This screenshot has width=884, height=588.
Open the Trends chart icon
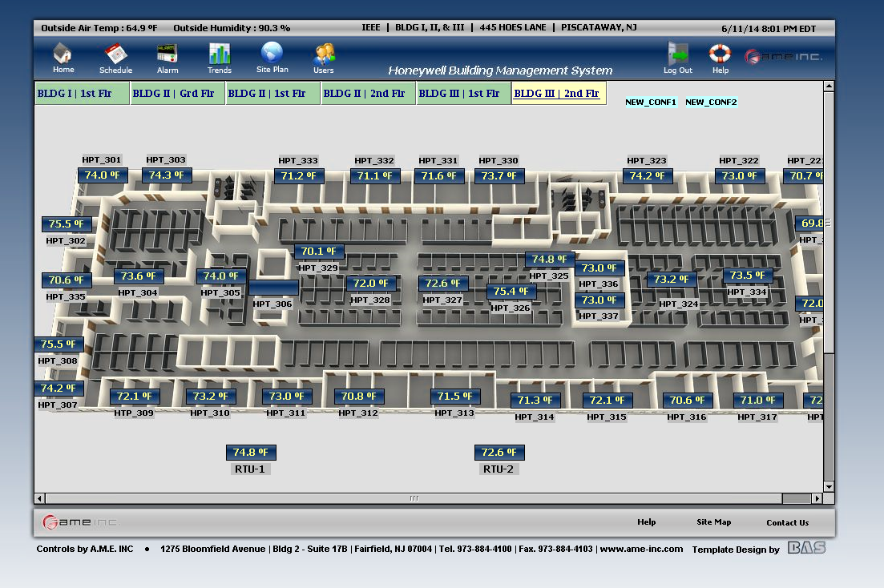(x=220, y=54)
